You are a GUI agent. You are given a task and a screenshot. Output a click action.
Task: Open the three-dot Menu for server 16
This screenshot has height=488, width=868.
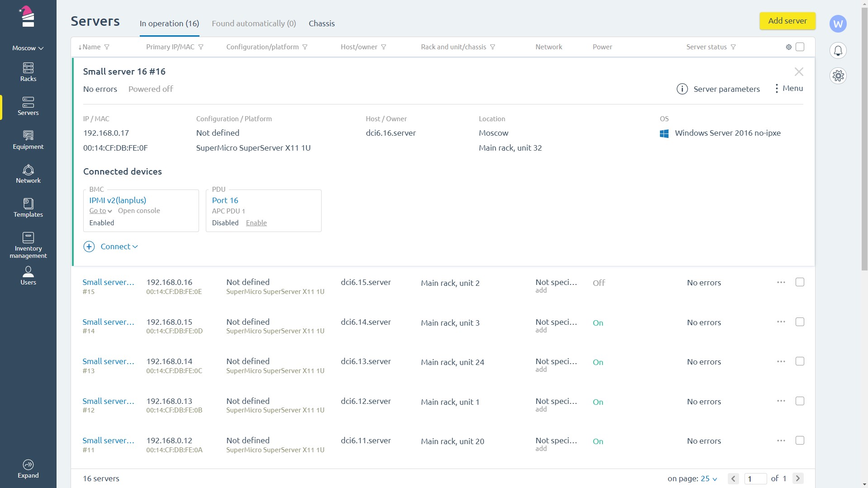[x=789, y=88]
